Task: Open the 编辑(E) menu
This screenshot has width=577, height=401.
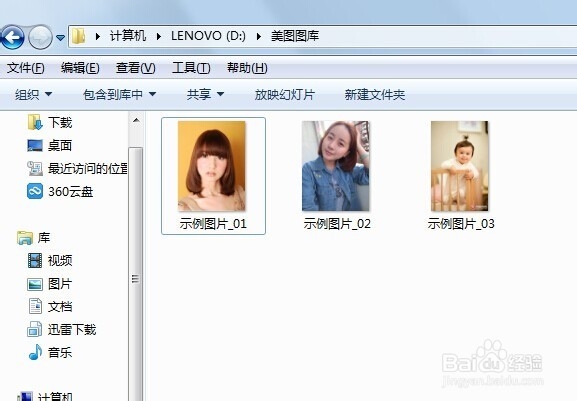Action: (80, 68)
